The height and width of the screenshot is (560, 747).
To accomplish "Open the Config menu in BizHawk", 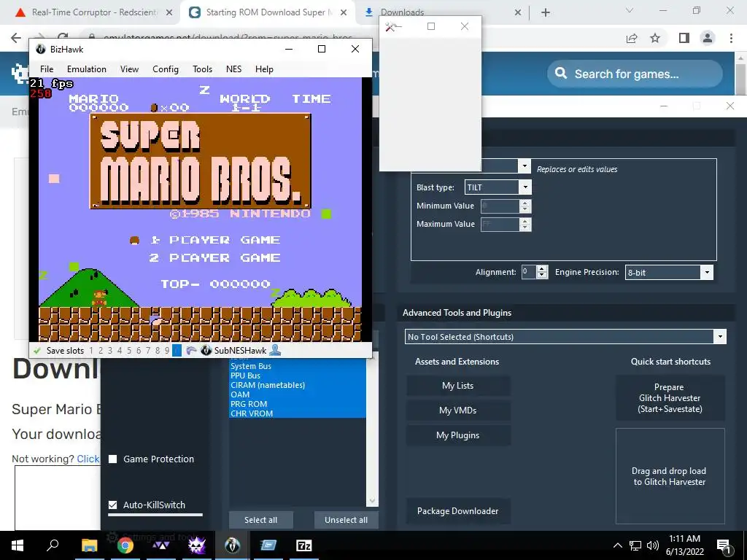I will (x=166, y=69).
